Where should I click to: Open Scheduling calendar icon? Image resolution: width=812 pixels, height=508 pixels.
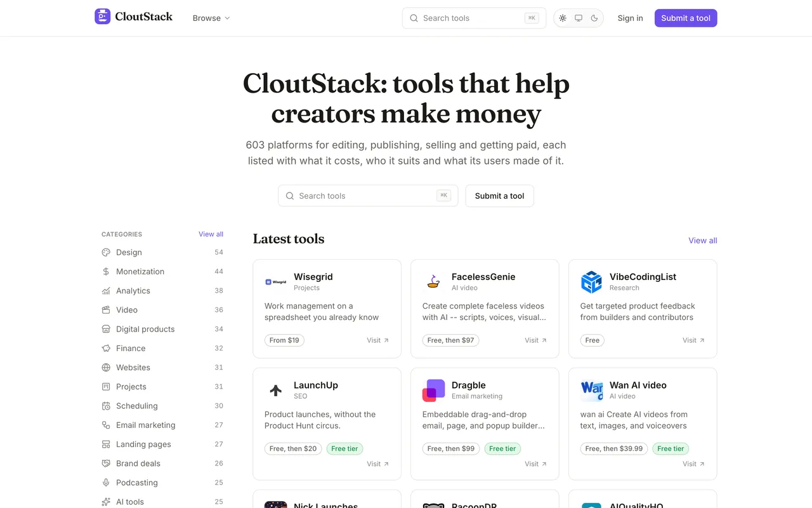click(106, 406)
